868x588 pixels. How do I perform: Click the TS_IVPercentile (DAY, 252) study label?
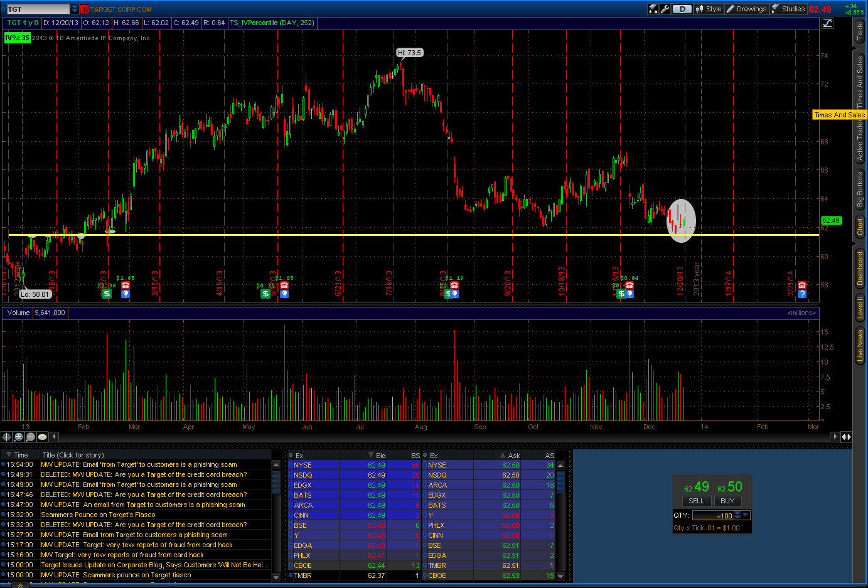[x=272, y=23]
